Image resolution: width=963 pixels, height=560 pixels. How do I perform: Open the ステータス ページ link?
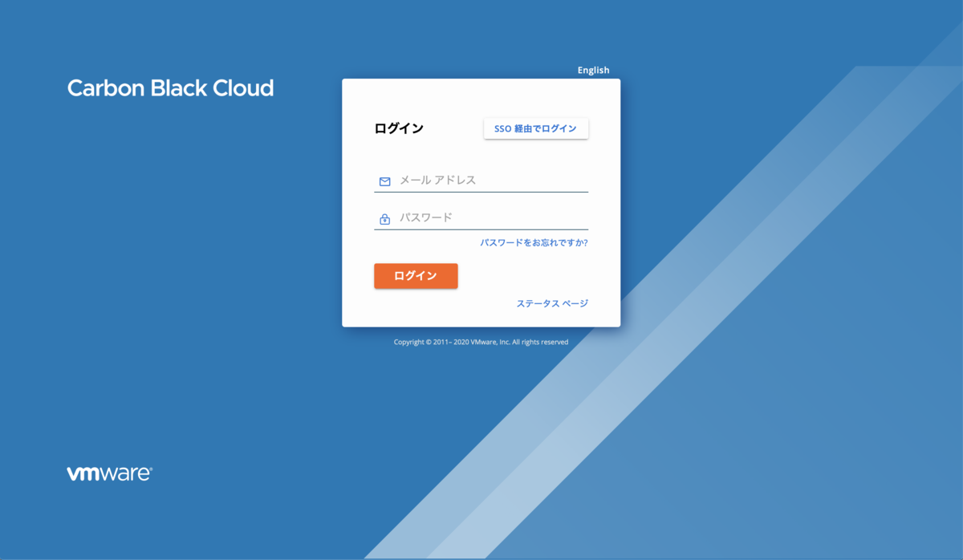(552, 303)
